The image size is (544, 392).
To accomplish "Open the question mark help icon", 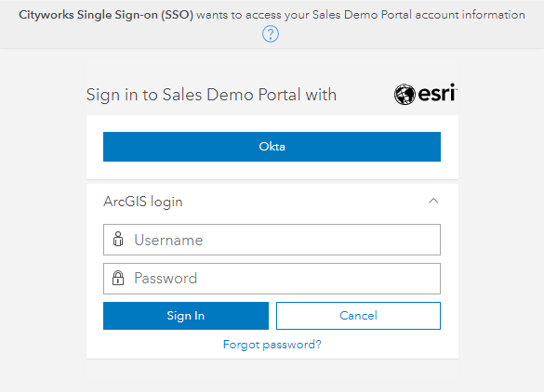I will tap(271, 34).
